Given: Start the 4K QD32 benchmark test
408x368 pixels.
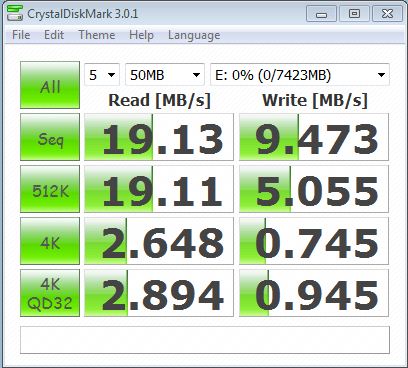Looking at the screenshot, I should pyautogui.click(x=50, y=293).
